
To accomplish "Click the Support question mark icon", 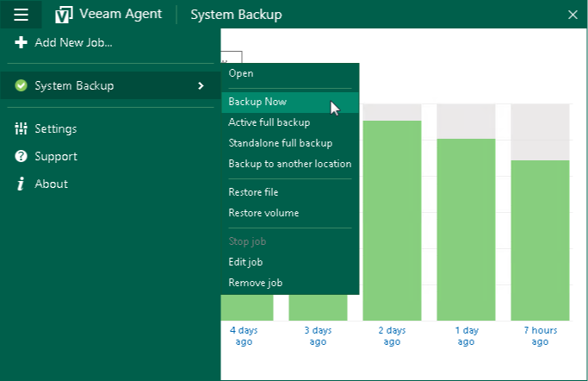I will coord(21,156).
